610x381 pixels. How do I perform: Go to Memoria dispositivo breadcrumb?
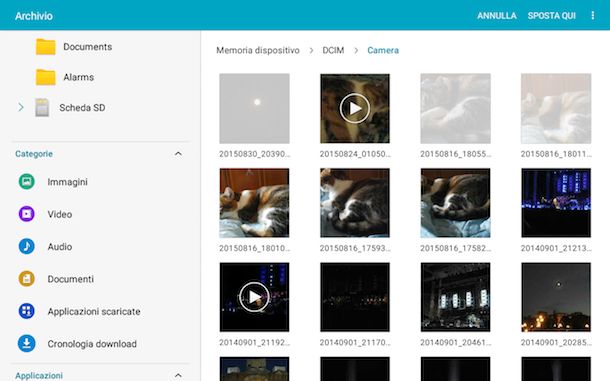pyautogui.click(x=258, y=50)
